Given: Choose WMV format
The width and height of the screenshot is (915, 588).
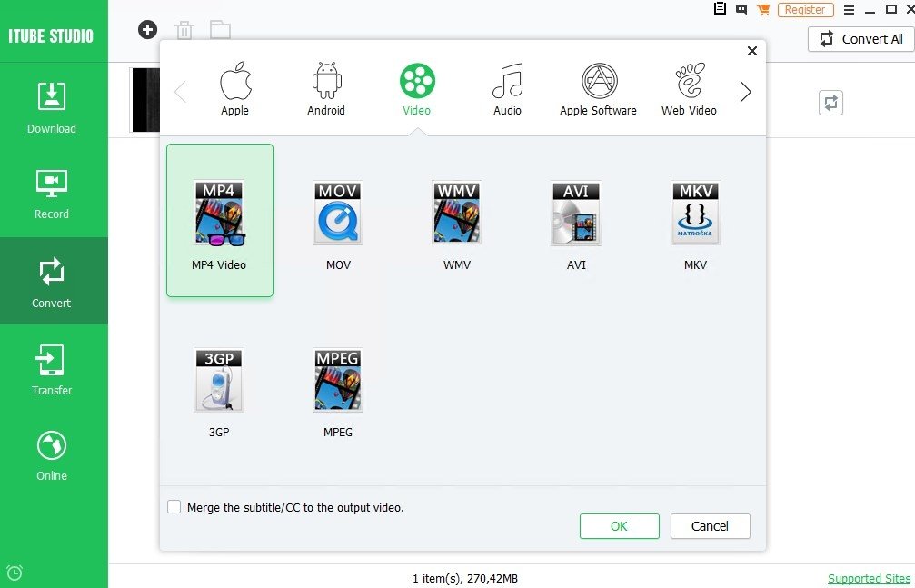Looking at the screenshot, I should (x=456, y=225).
